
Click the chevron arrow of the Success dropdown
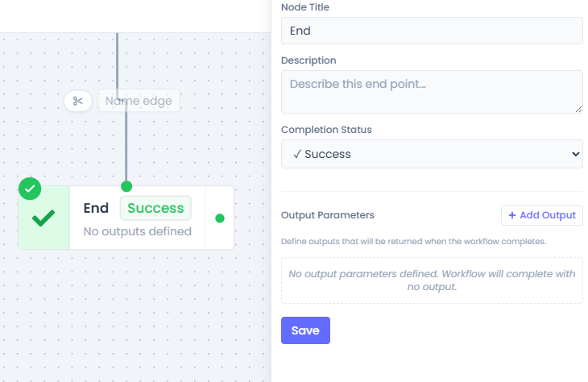pyautogui.click(x=574, y=154)
